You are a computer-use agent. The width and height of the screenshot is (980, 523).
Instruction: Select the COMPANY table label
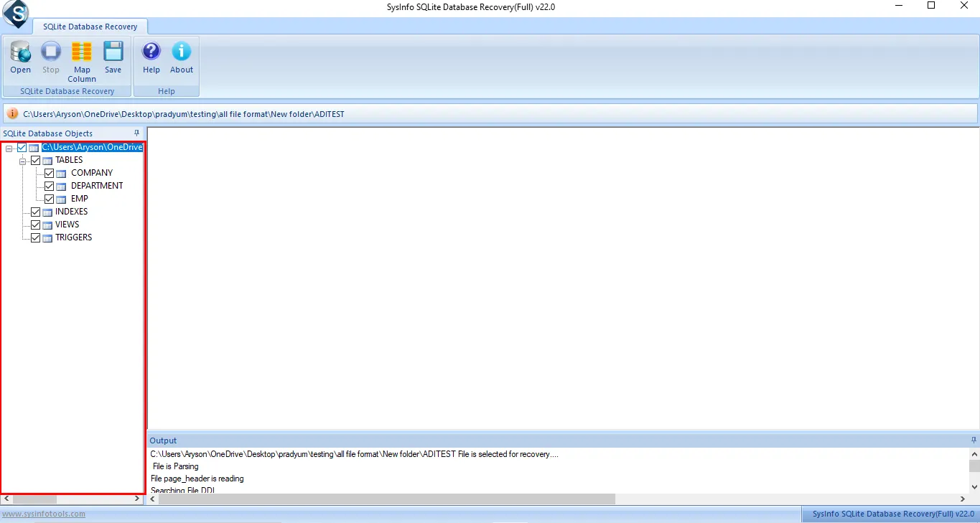[92, 173]
